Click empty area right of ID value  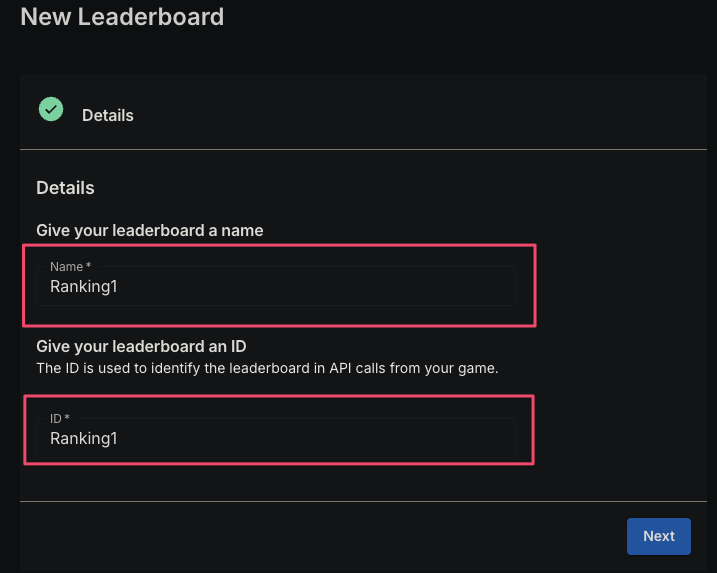[316, 439]
